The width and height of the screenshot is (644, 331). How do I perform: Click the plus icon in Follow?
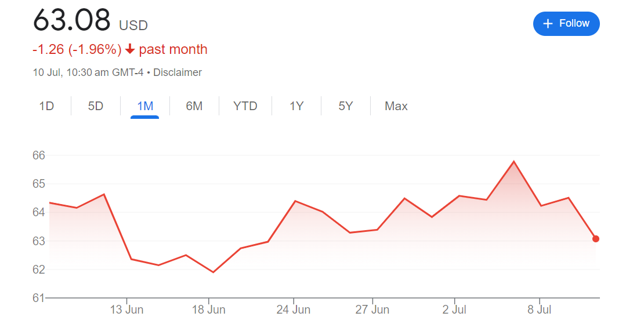[548, 24]
